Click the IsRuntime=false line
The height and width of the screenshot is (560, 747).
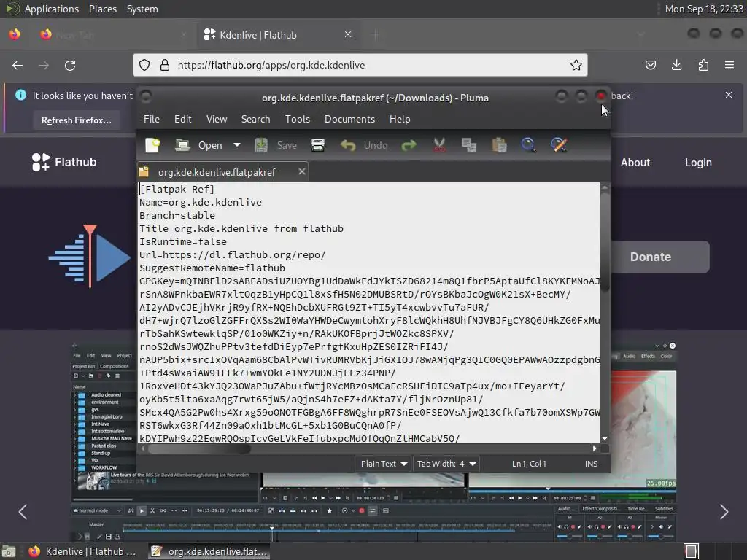point(183,241)
